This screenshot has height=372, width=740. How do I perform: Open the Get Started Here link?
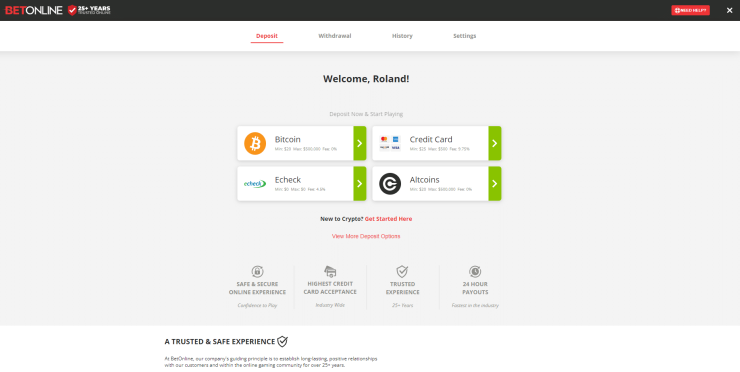(x=388, y=219)
